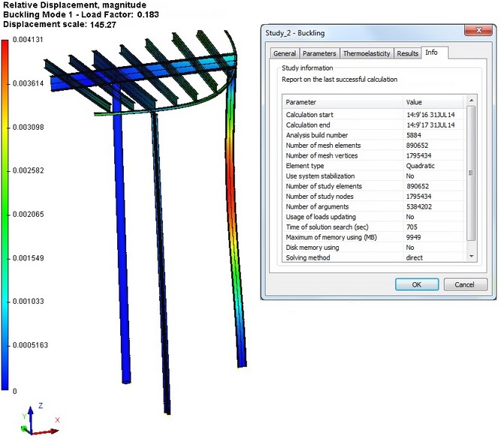Select the Info tab
Screen dimensions: 504x439
tap(432, 53)
